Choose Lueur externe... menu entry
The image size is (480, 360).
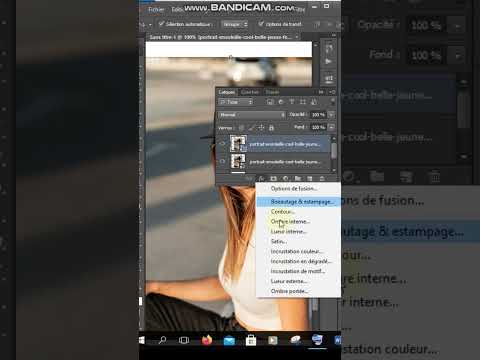pos(298,281)
